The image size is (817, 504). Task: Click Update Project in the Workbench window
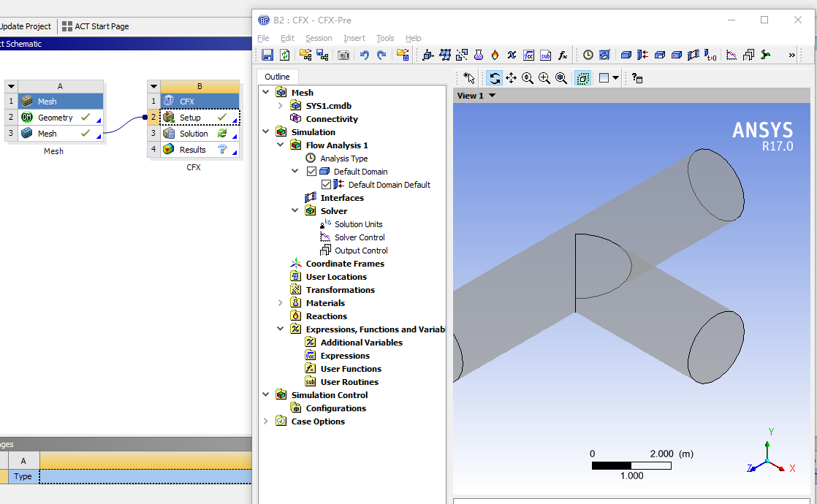26,26
